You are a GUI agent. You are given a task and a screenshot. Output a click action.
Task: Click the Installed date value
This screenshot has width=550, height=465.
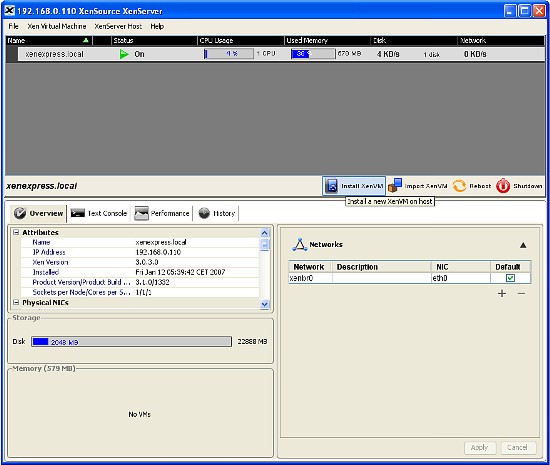click(x=180, y=272)
